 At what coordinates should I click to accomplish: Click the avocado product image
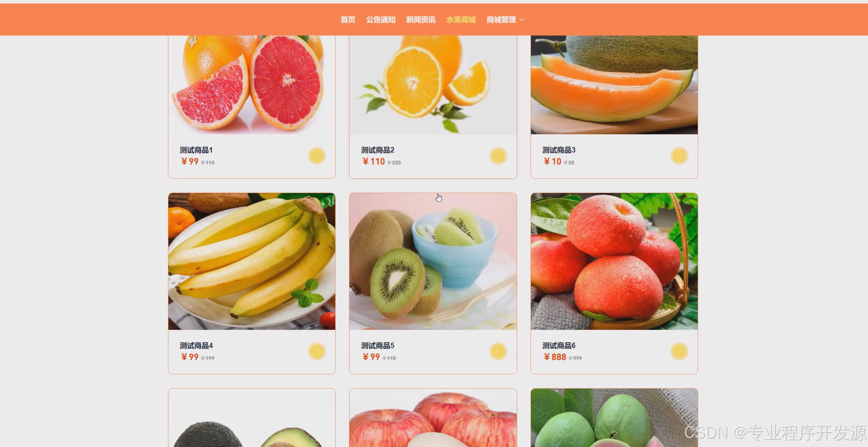click(x=252, y=418)
